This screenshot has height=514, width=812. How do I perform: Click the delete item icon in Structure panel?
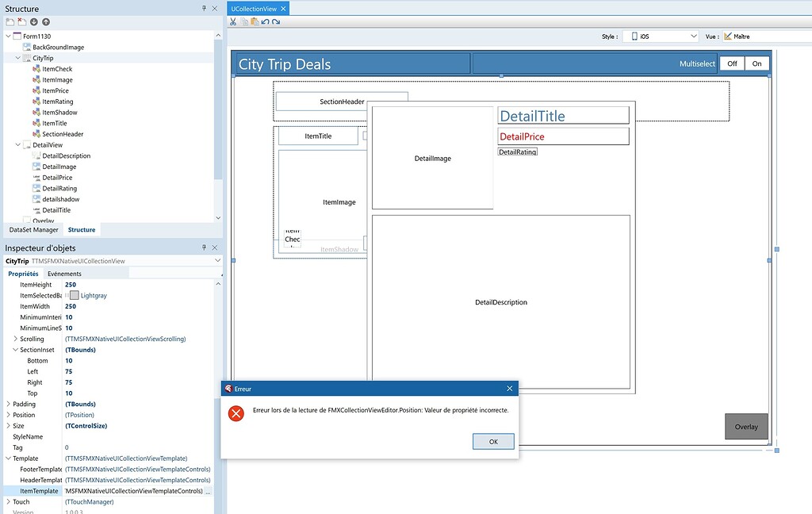click(x=21, y=22)
